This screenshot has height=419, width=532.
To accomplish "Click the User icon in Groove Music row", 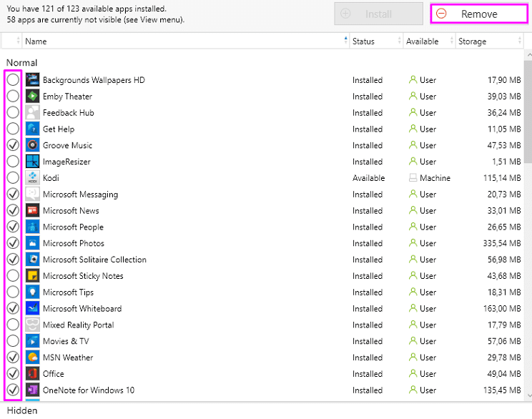I will pyautogui.click(x=413, y=145).
